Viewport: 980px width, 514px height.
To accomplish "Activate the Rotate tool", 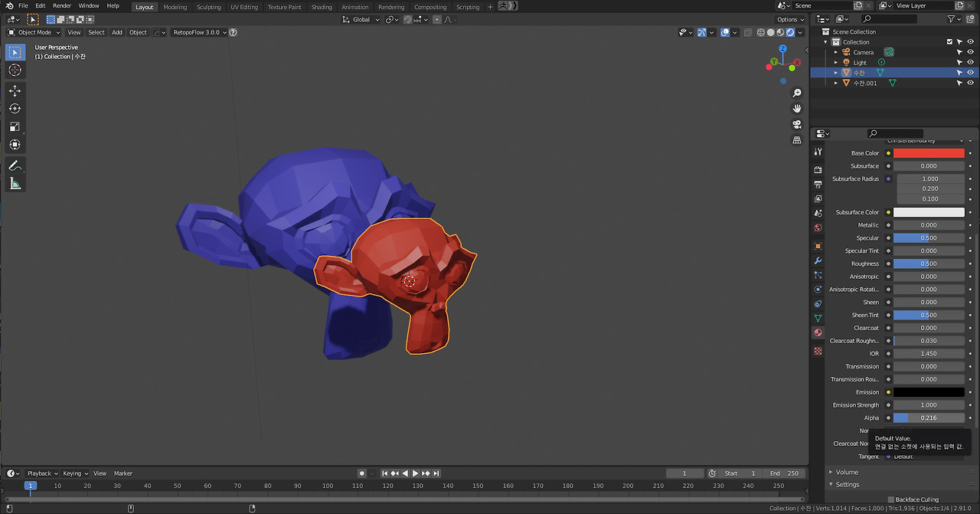I will tap(15, 109).
